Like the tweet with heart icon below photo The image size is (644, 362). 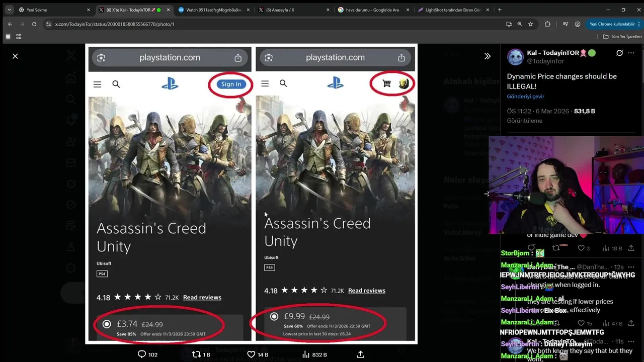coord(251,354)
